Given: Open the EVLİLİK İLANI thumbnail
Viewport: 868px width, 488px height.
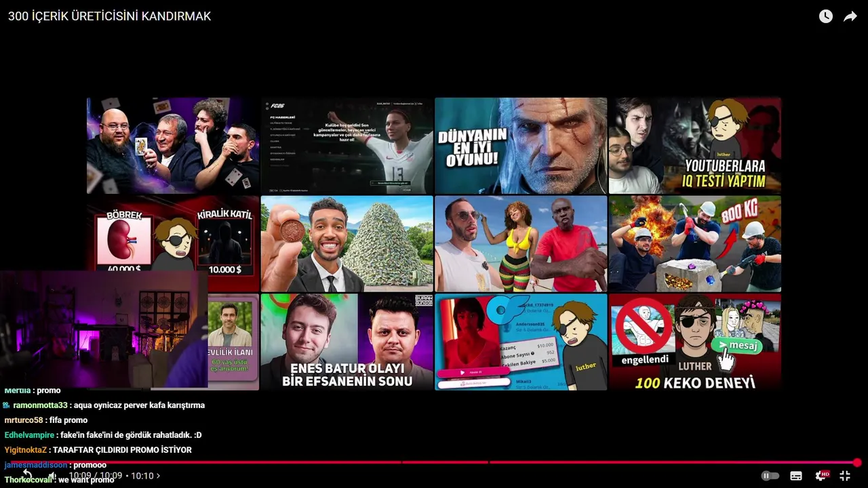Looking at the screenshot, I should 233,342.
